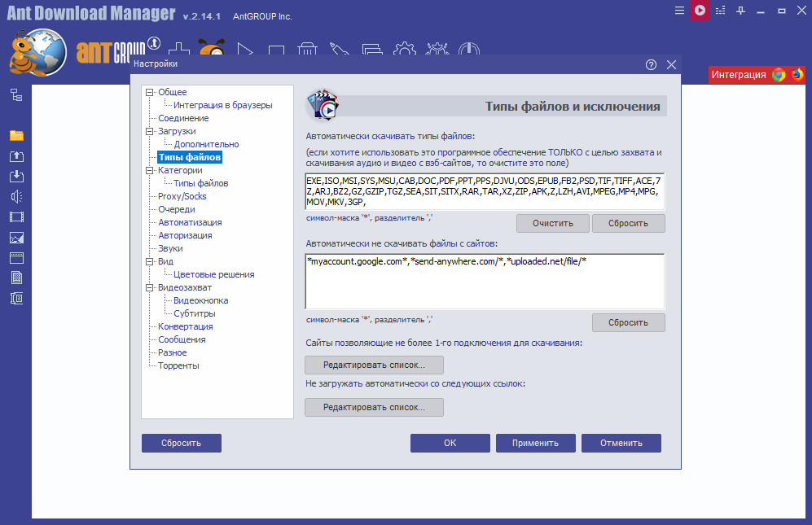This screenshot has height=525, width=812.
Task: Click the Применить button
Action: pos(535,443)
